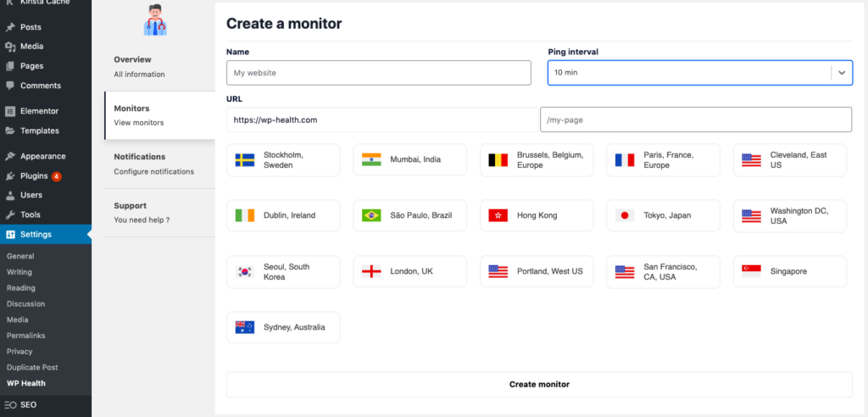Click the Templates folder icon
Viewport: 868px width, 417px height.
coord(10,131)
